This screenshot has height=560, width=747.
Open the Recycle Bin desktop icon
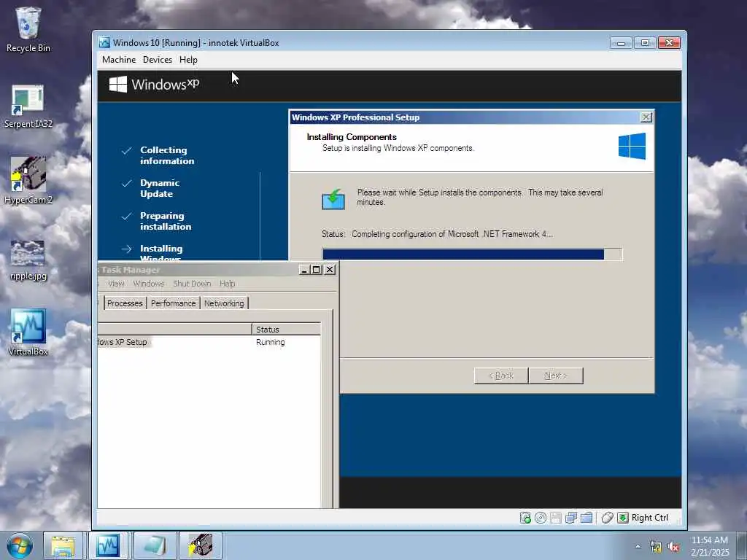point(28,29)
